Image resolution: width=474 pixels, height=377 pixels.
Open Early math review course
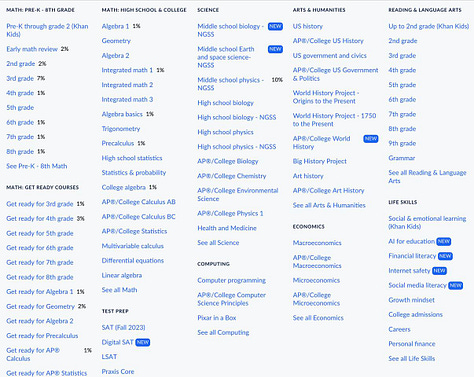click(x=32, y=49)
